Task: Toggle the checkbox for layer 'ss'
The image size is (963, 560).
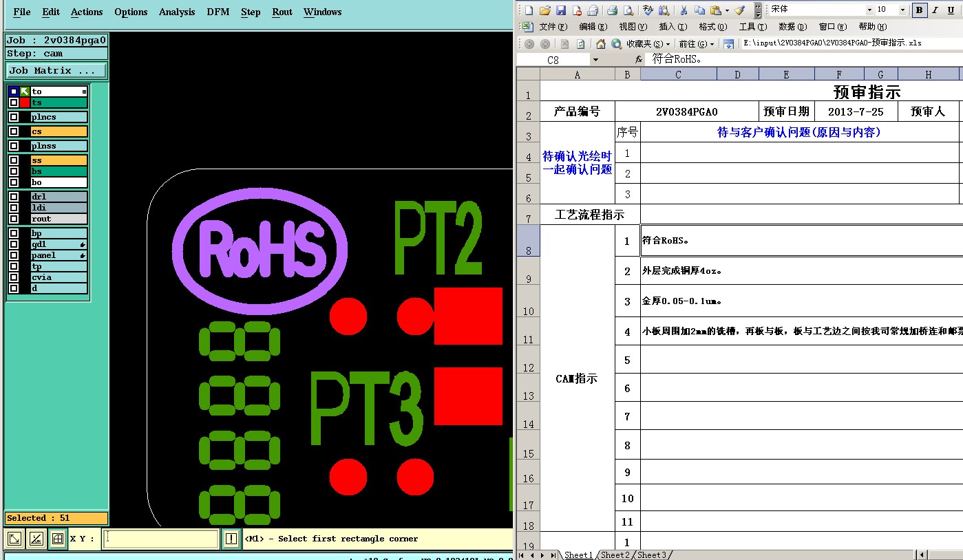Action: (x=14, y=160)
